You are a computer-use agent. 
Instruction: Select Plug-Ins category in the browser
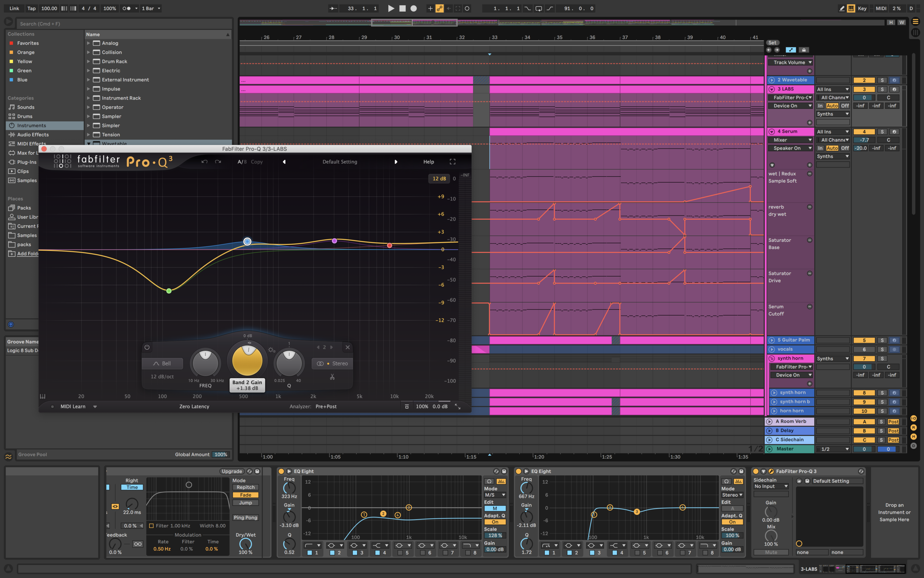tap(27, 162)
